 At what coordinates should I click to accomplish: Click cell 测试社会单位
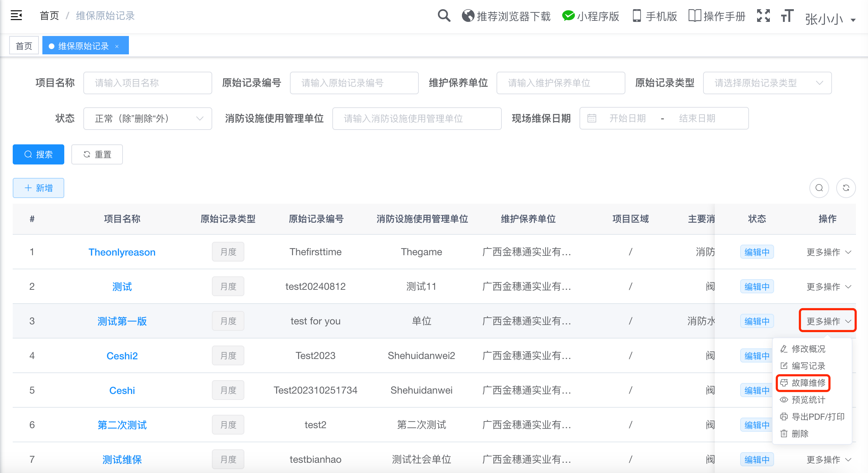pyautogui.click(x=421, y=460)
